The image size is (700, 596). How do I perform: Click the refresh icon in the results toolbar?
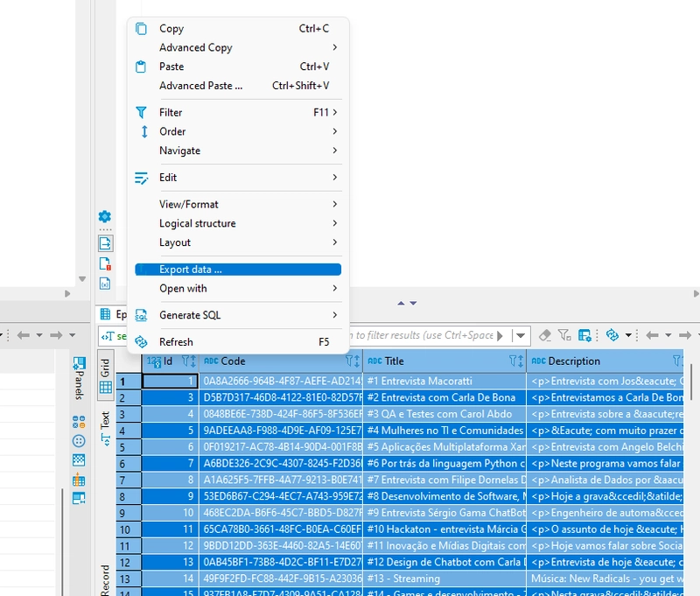tap(612, 335)
